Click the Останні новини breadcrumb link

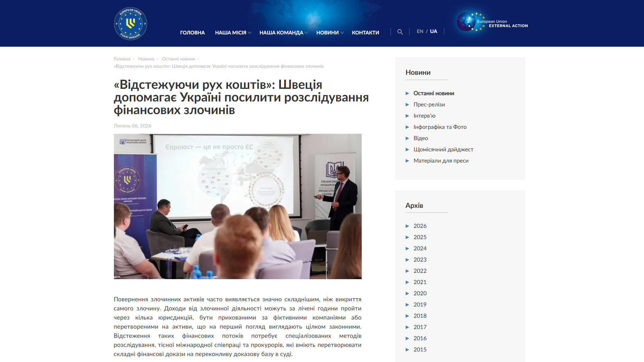pos(179,59)
